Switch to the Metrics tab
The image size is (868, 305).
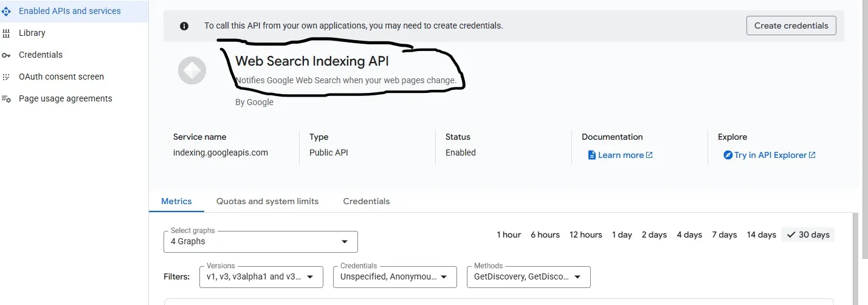pos(176,201)
